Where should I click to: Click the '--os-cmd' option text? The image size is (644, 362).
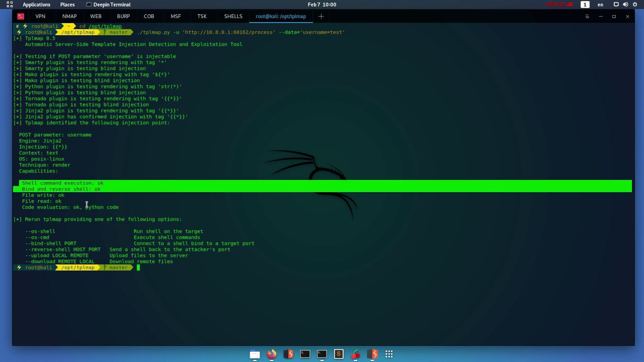tap(37, 237)
